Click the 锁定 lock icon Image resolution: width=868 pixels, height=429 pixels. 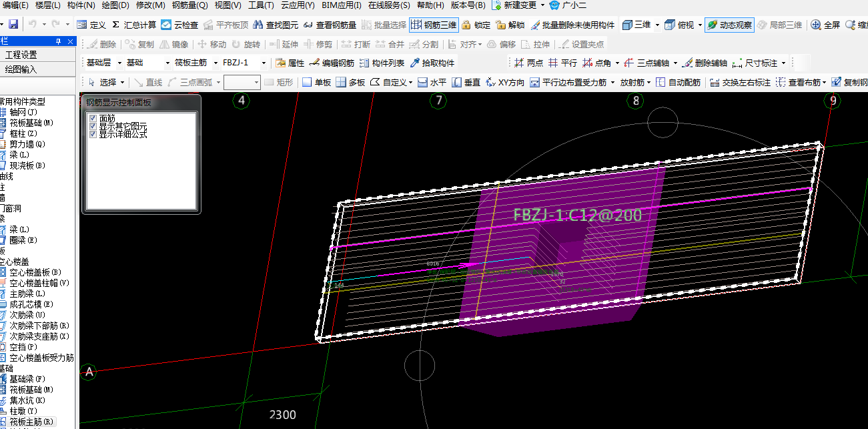click(476, 25)
